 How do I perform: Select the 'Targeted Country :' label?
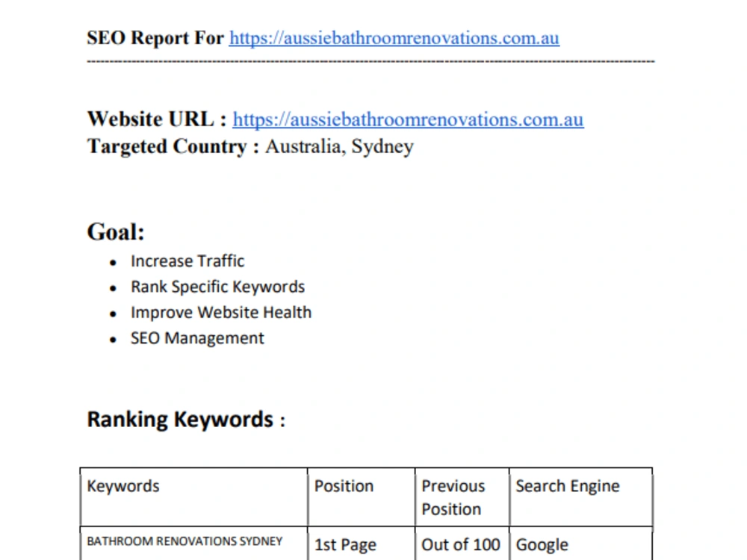[x=173, y=146]
